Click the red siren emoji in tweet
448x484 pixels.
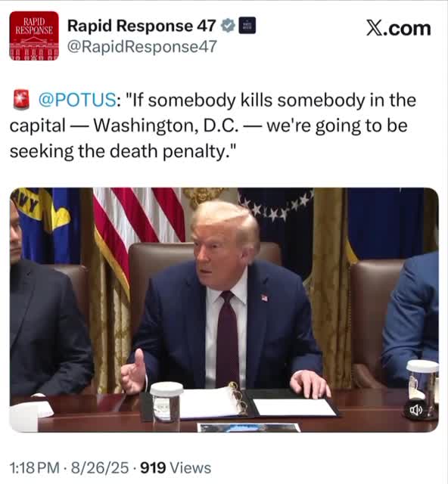(x=21, y=100)
